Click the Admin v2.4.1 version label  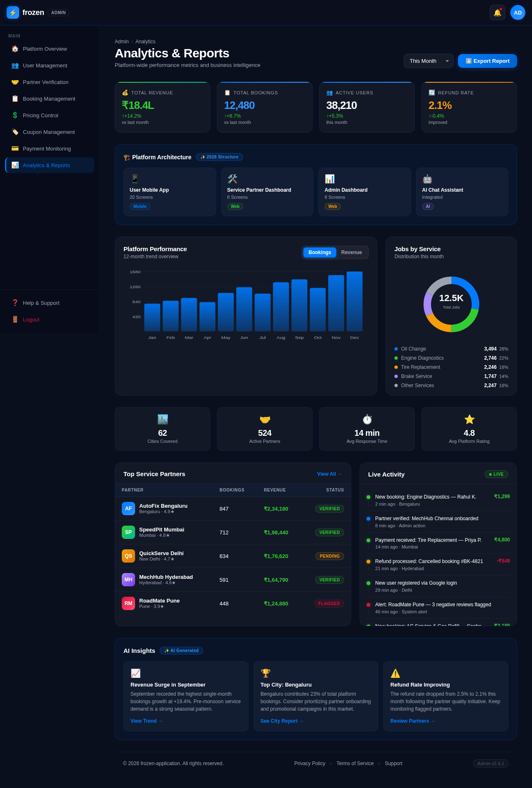[491, 763]
